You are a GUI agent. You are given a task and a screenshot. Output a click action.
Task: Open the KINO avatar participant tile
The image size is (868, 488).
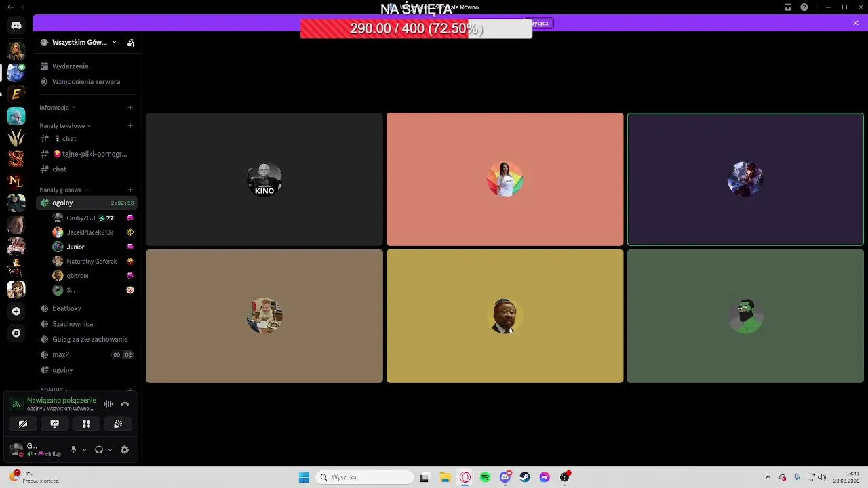point(264,179)
